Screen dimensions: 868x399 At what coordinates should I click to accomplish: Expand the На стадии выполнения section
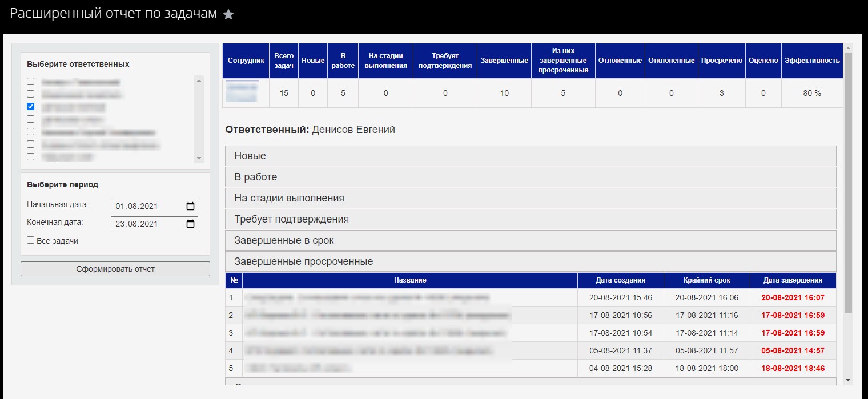530,198
